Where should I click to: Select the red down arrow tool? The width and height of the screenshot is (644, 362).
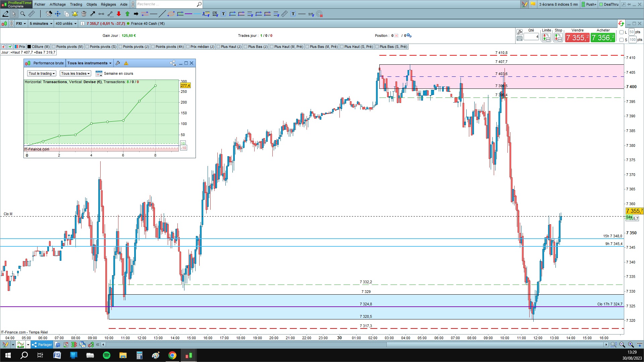pyautogui.click(x=119, y=14)
